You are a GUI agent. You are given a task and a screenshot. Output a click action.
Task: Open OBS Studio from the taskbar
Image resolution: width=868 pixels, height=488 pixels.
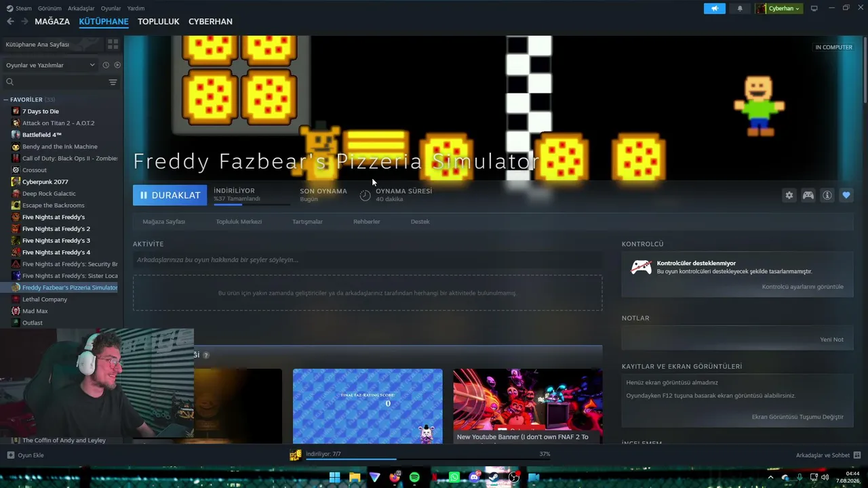[x=514, y=477]
